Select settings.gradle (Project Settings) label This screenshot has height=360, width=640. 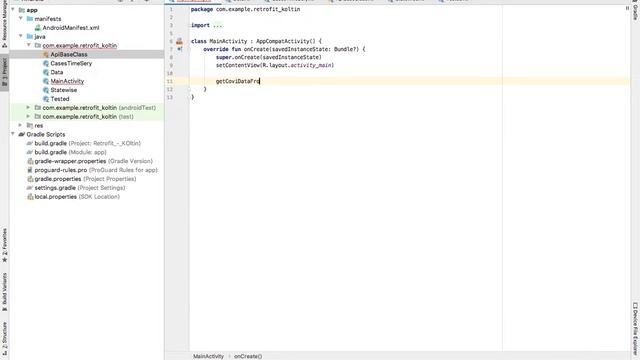[x=80, y=188]
